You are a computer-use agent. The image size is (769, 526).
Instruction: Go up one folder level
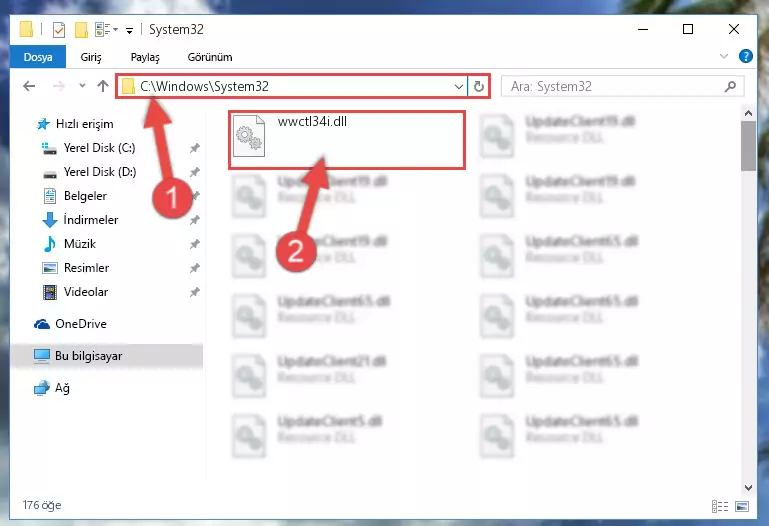pyautogui.click(x=103, y=86)
